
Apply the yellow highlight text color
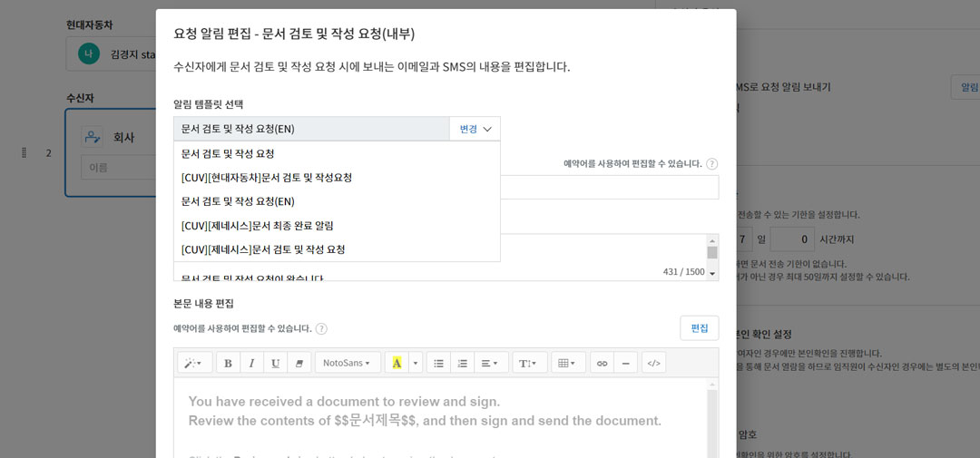(x=397, y=363)
